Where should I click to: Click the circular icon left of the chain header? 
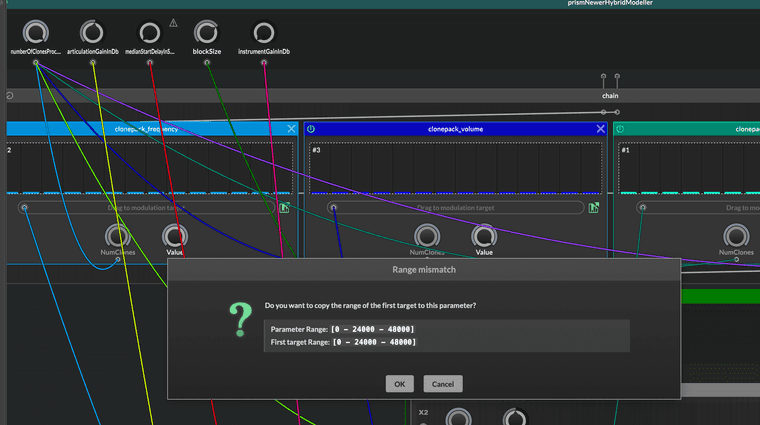(x=10, y=95)
